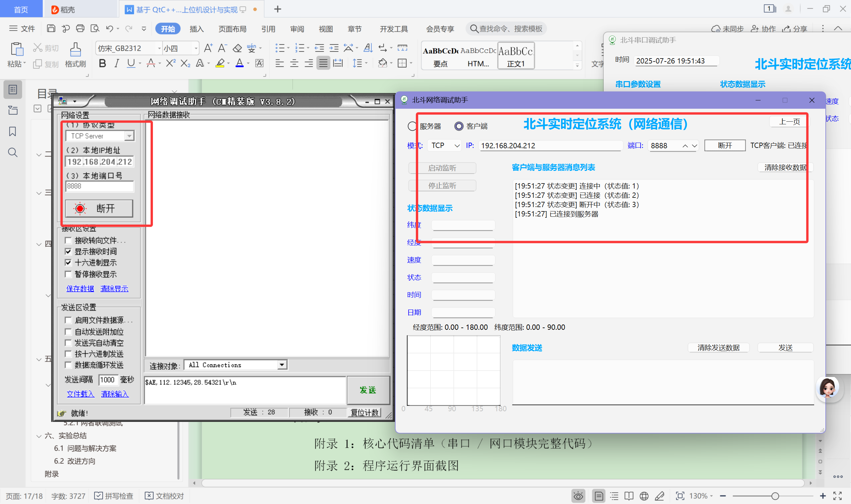
Task: Open the TCP mode dropdown
Action: (x=445, y=146)
